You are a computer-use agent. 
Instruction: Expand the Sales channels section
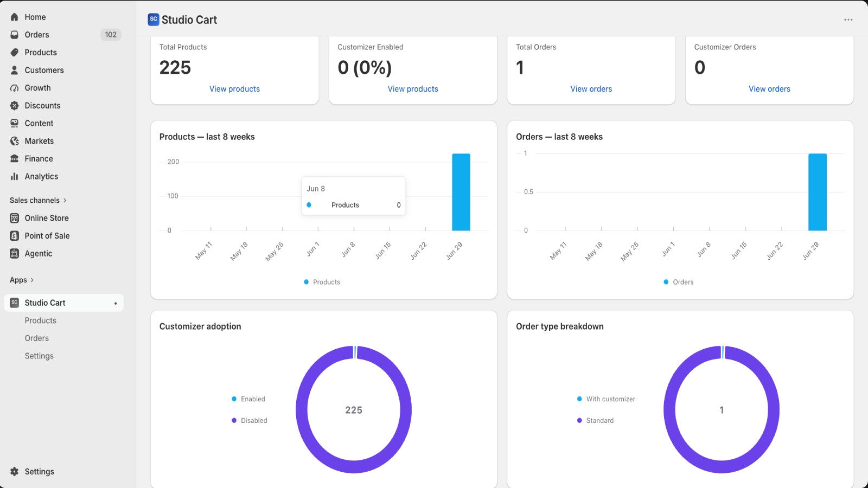click(x=38, y=201)
